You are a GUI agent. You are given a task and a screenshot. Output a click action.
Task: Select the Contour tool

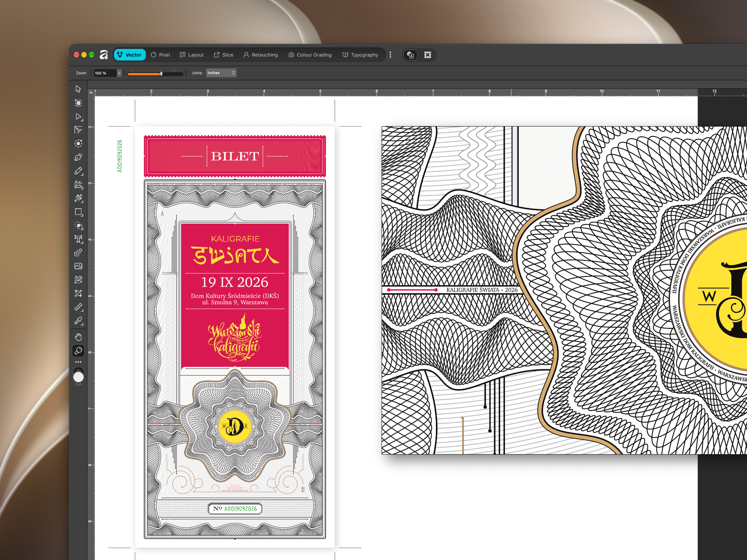coord(78,143)
